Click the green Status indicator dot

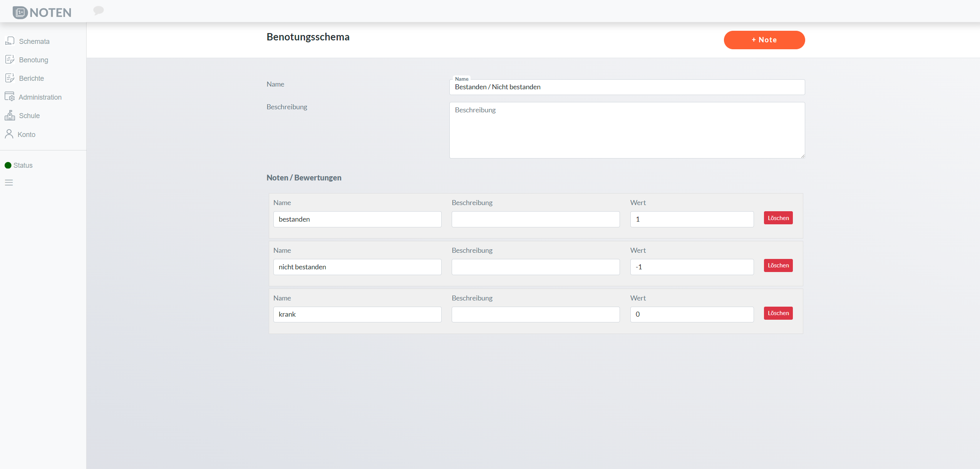coord(8,165)
